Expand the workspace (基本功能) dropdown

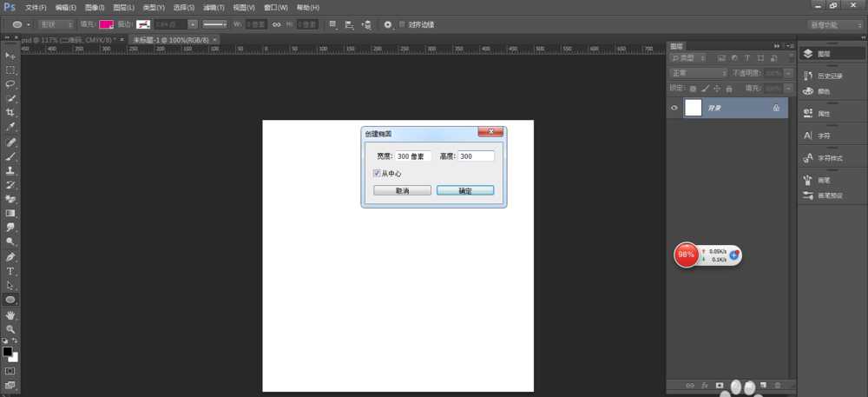coord(834,24)
